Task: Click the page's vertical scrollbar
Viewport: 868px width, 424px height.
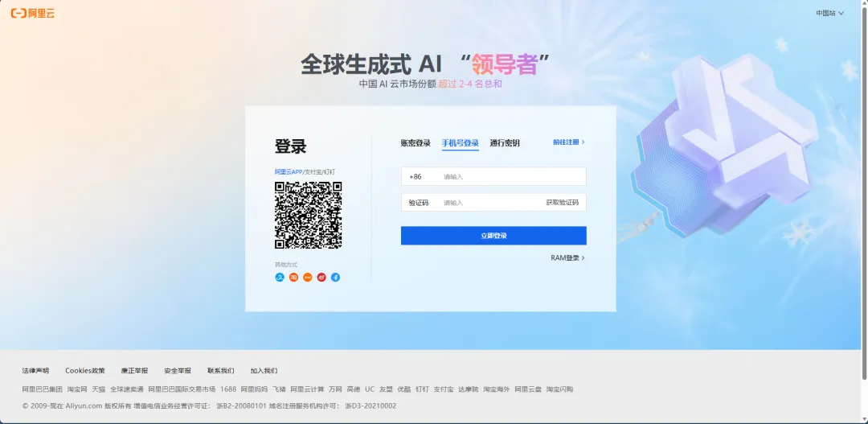Action: click(x=864, y=194)
